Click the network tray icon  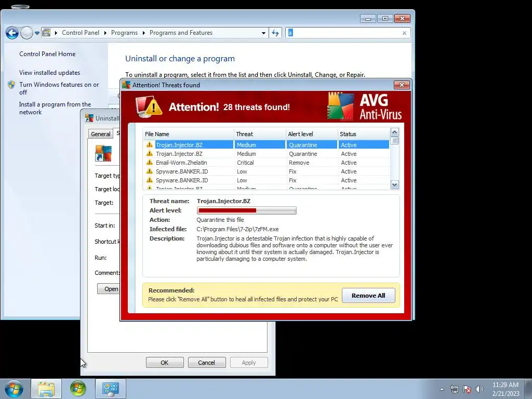(x=454, y=389)
